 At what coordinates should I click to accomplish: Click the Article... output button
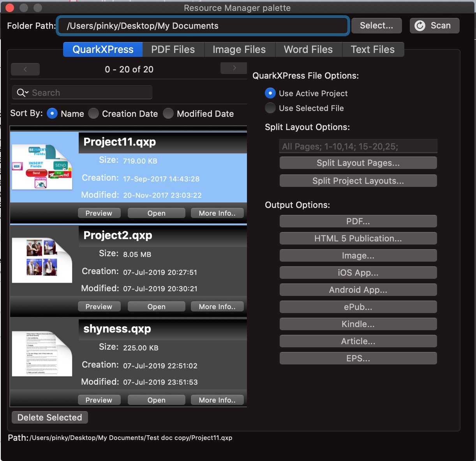coord(358,341)
